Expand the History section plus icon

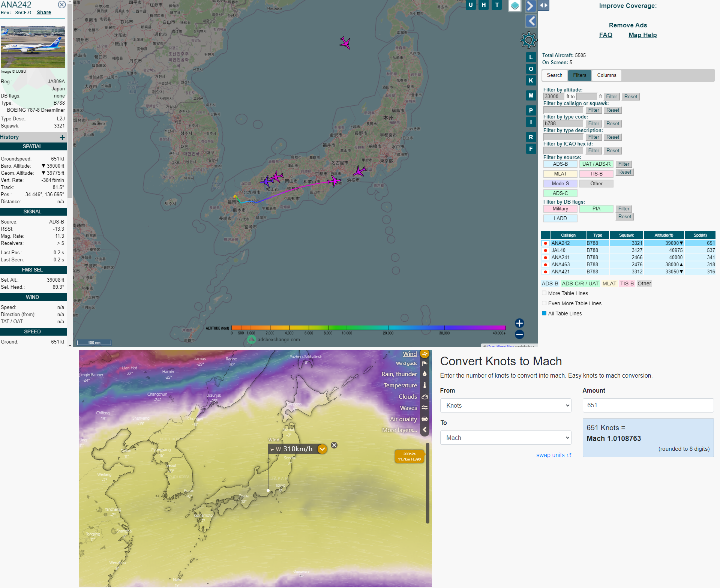(x=62, y=138)
